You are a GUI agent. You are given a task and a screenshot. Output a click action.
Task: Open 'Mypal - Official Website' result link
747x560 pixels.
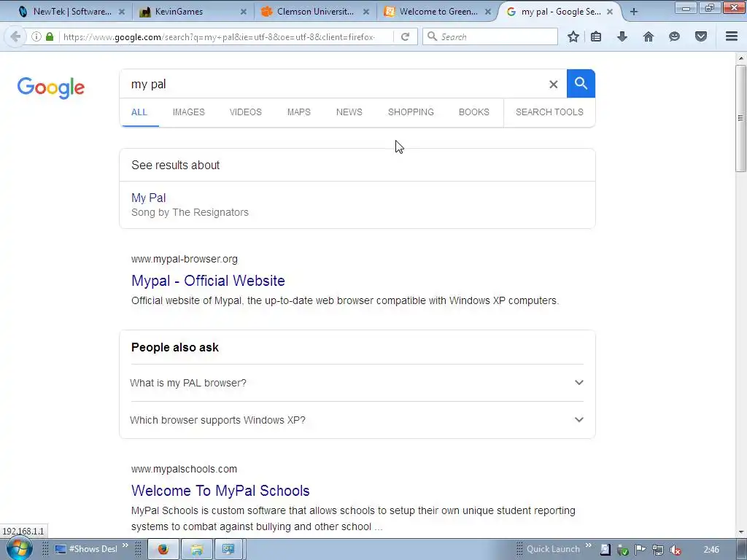(208, 281)
